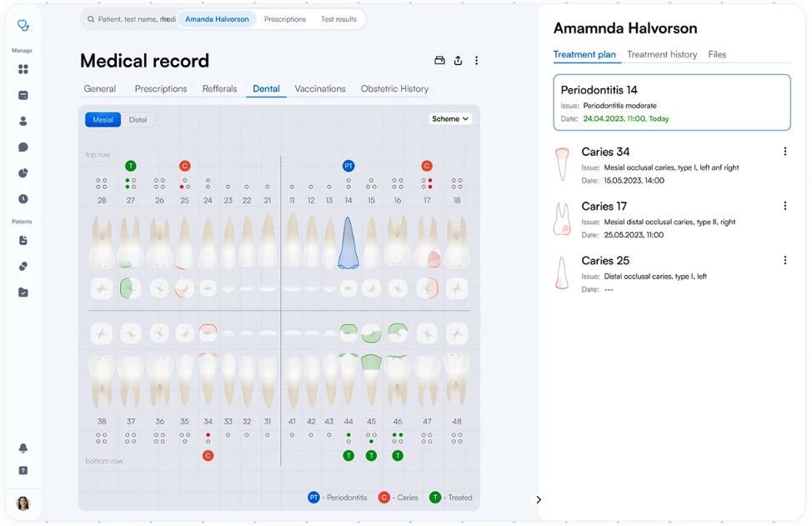812x526 pixels.
Task: Click the user avatar at bottom left
Action: [23, 503]
